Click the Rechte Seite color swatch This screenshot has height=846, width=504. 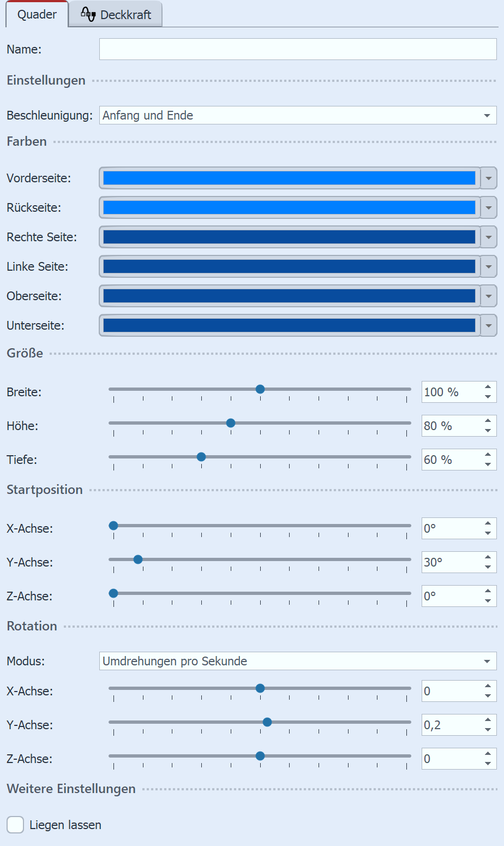pyautogui.click(x=289, y=237)
